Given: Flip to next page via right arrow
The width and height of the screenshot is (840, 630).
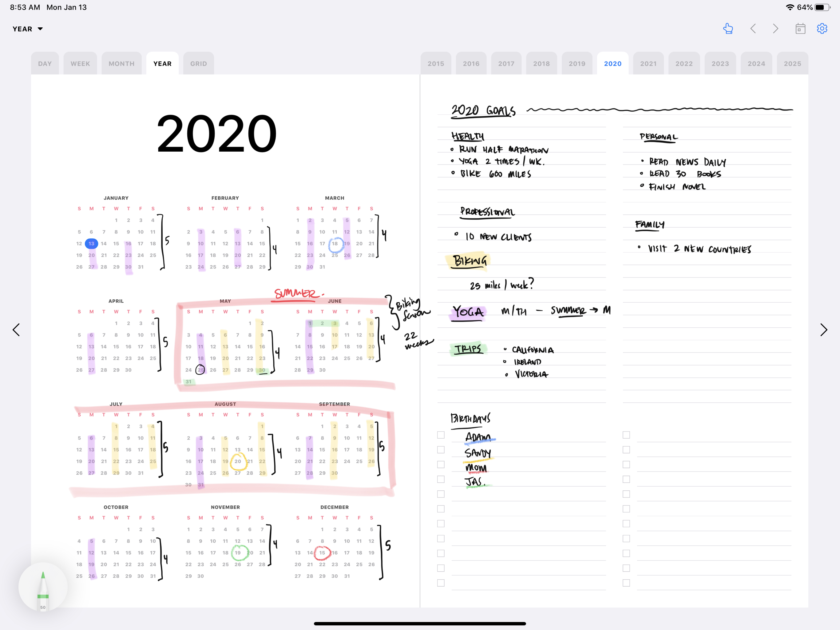Looking at the screenshot, I should pos(823,330).
